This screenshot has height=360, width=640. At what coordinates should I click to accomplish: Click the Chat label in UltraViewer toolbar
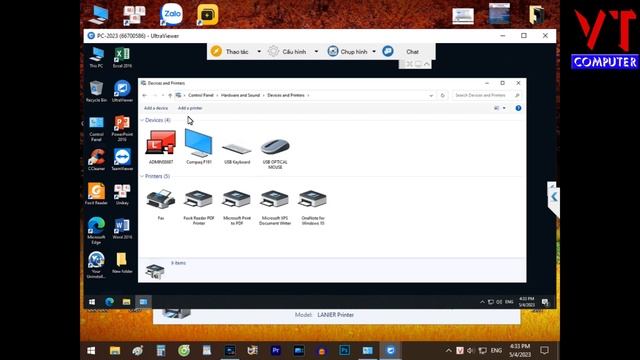(412, 52)
